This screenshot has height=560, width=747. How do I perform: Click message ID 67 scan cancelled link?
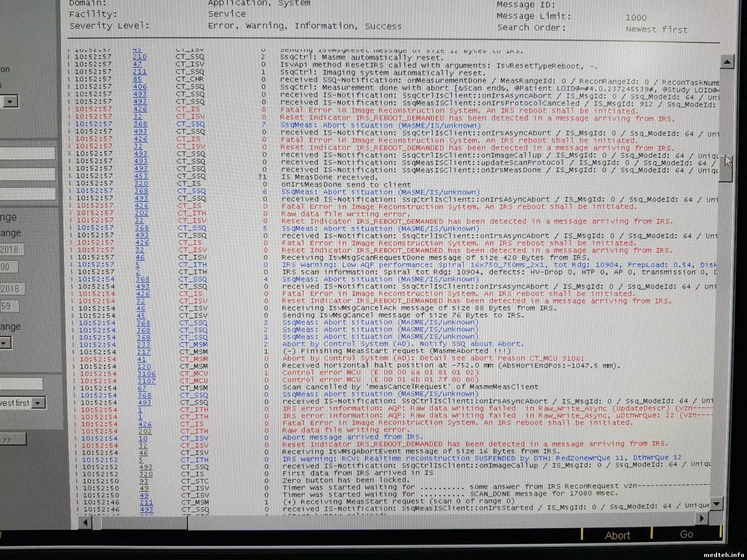pyautogui.click(x=142, y=388)
